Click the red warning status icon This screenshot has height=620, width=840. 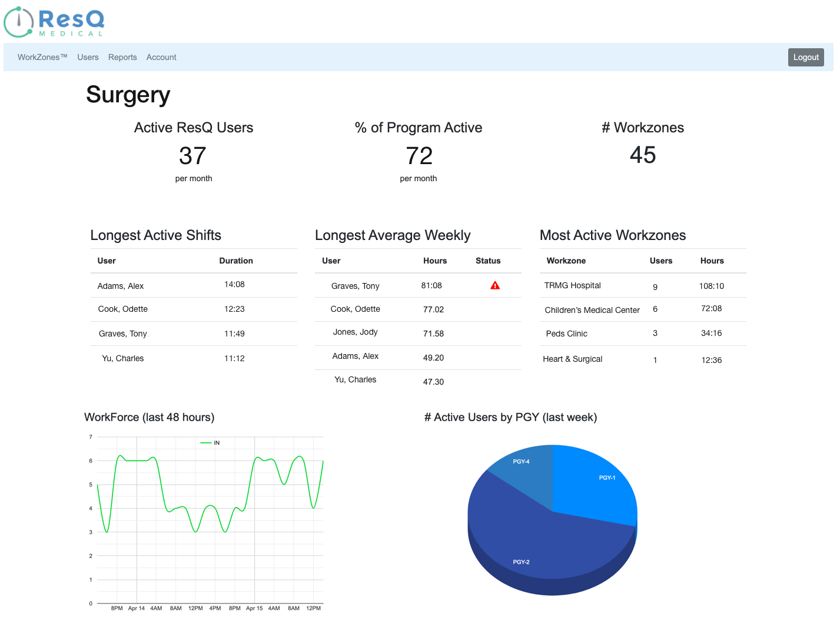point(495,285)
